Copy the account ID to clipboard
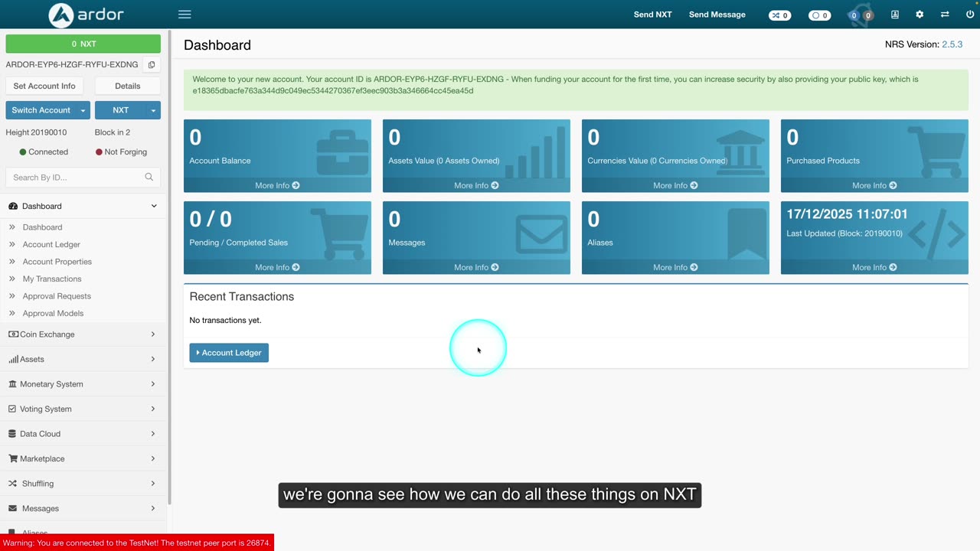This screenshot has height=551, width=980. (152, 65)
